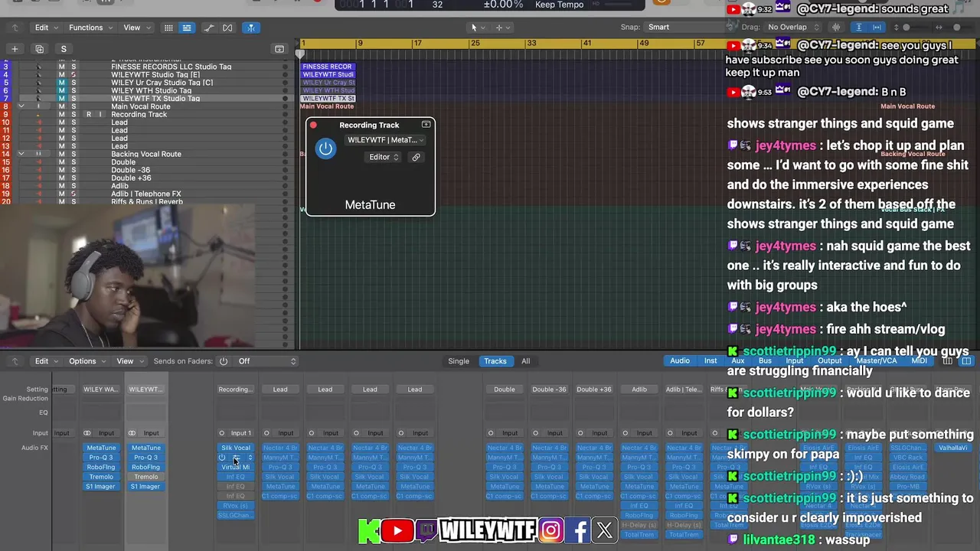Open the mixer View menu
Viewport: 980px width, 551px height.
(129, 361)
